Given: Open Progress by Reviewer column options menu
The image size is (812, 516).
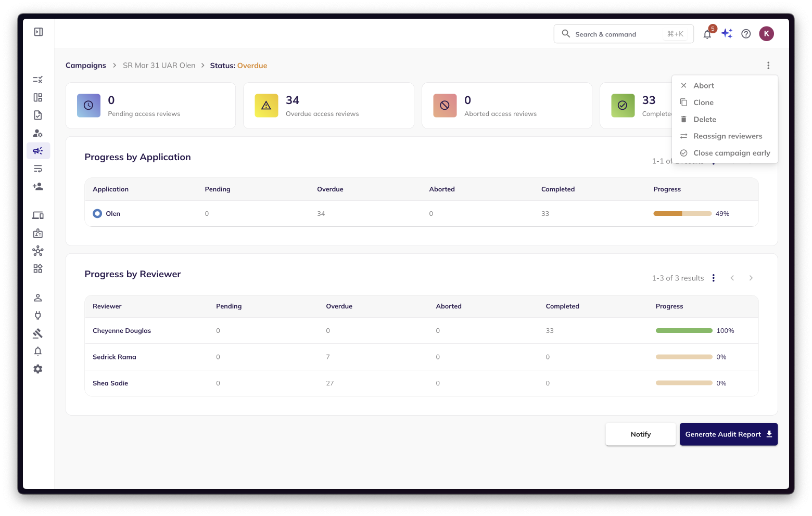Looking at the screenshot, I should [714, 278].
